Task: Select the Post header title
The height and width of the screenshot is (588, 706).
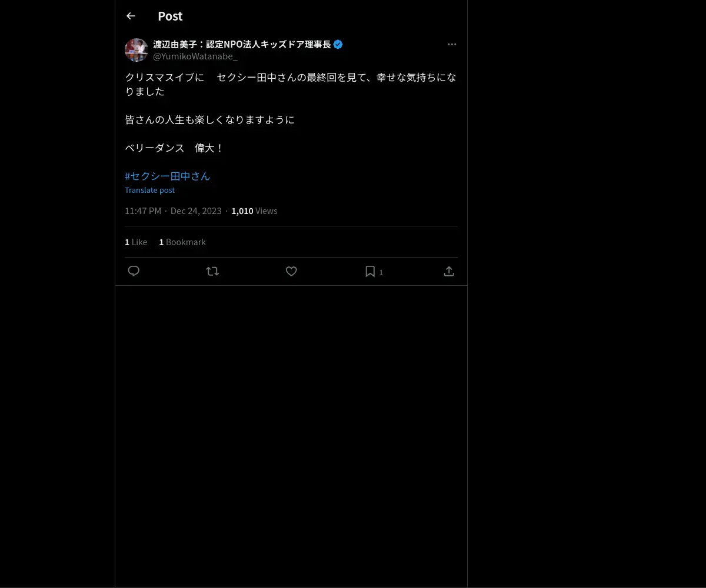Action: tap(170, 16)
